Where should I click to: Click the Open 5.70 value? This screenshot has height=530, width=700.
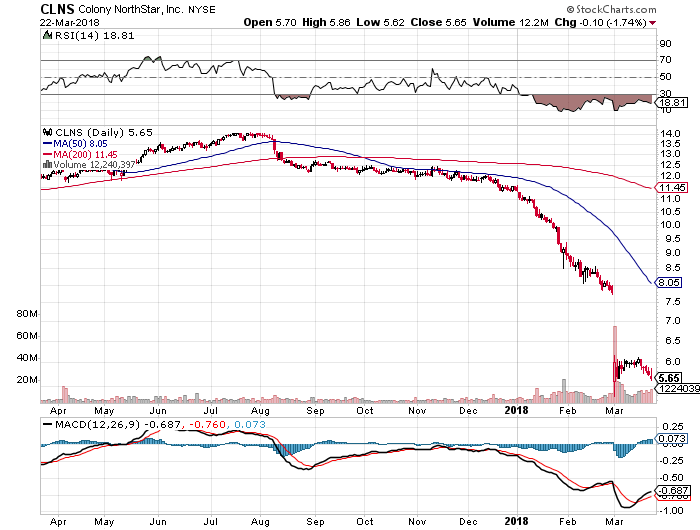click(270, 22)
